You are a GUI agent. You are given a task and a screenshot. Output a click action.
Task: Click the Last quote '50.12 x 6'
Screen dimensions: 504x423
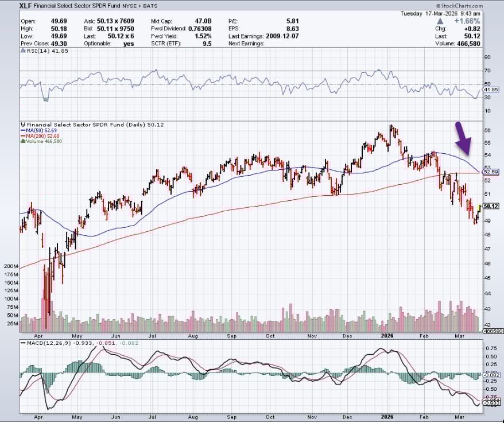click(121, 36)
